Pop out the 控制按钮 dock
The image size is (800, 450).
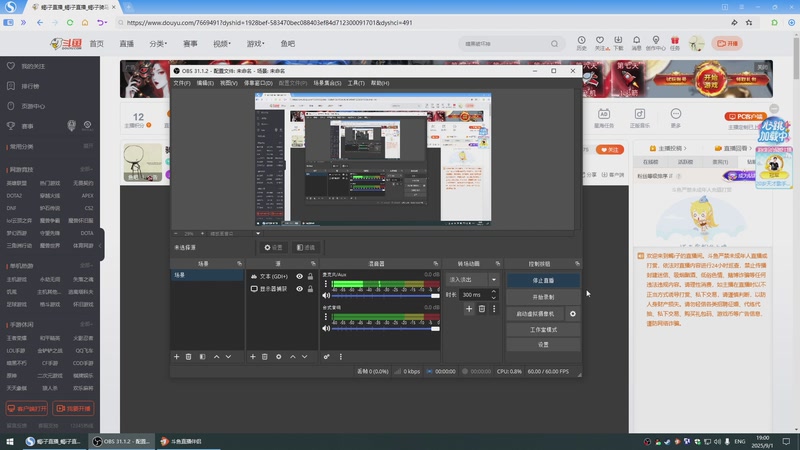(577, 264)
